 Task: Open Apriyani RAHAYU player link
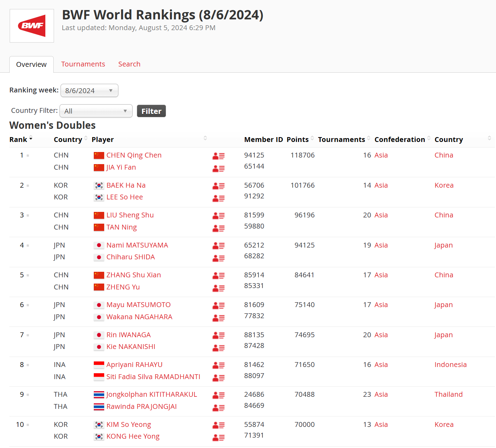point(134,365)
